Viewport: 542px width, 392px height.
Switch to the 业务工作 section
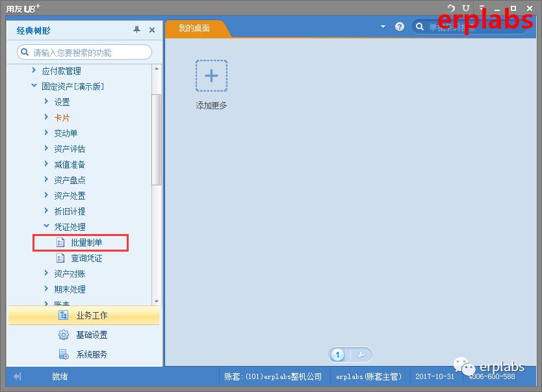point(84,315)
